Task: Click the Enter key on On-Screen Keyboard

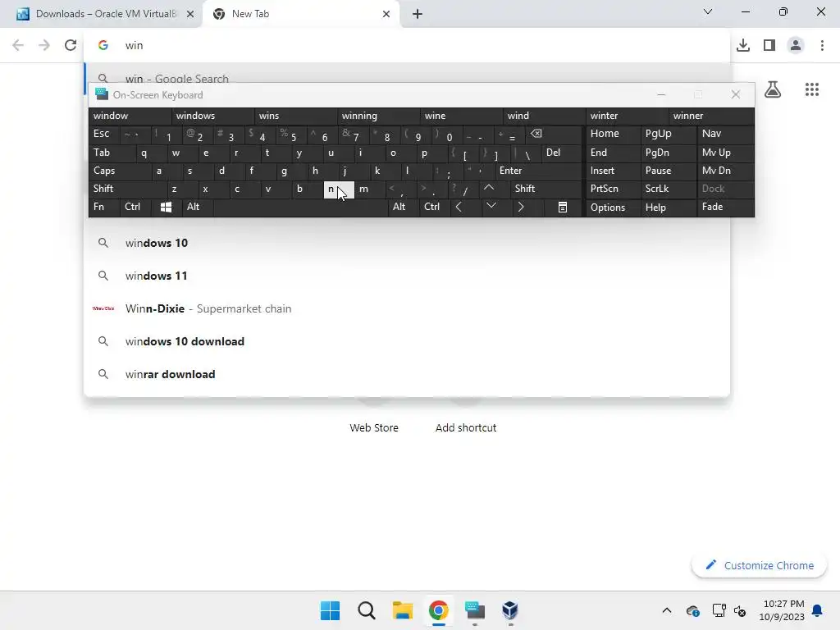Action: [x=538, y=171]
